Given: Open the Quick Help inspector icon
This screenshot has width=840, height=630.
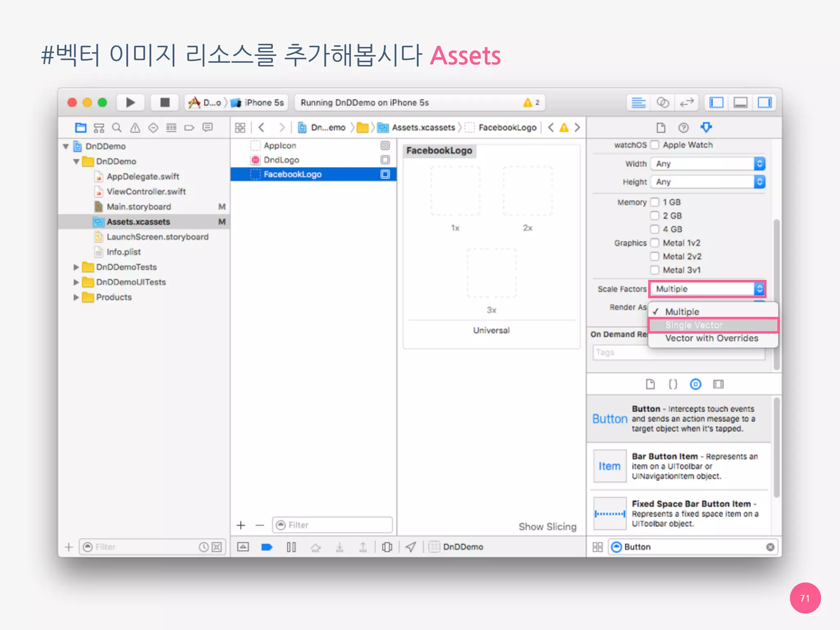Looking at the screenshot, I should (683, 128).
